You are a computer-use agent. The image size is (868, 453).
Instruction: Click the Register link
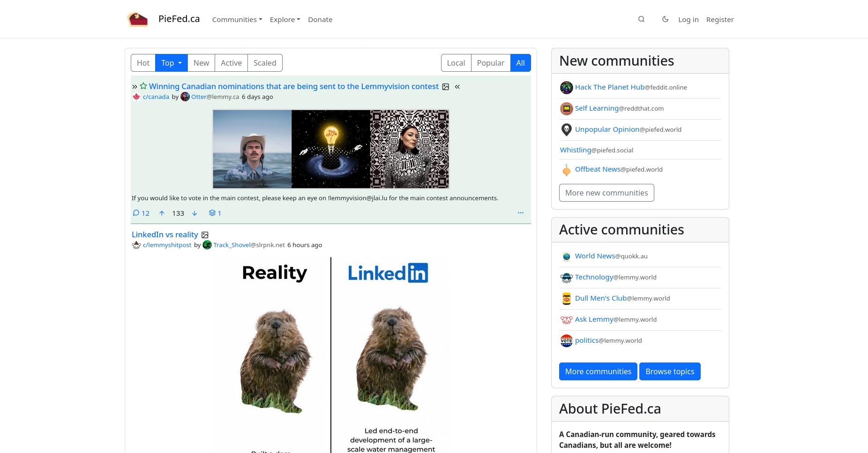click(720, 19)
